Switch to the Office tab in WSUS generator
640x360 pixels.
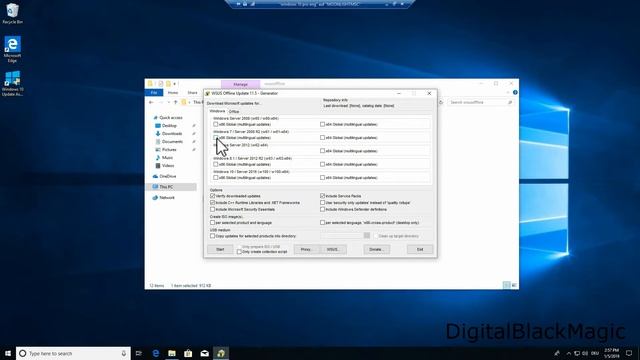(x=234, y=111)
